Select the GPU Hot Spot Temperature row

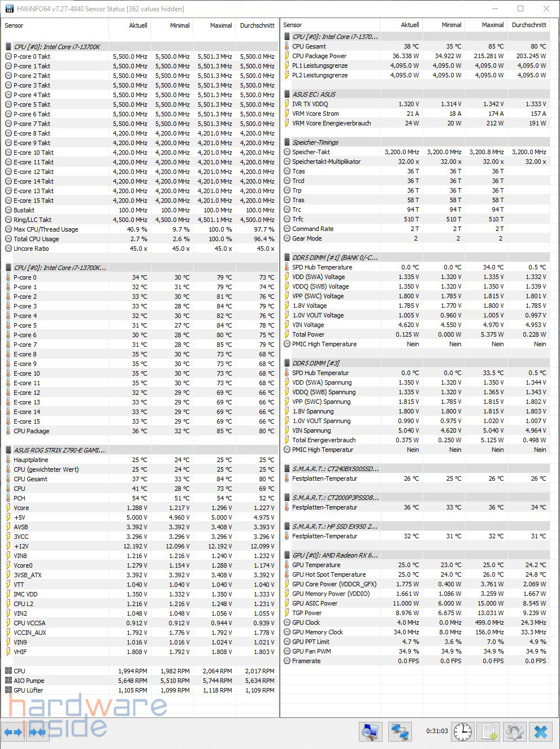pos(329,574)
